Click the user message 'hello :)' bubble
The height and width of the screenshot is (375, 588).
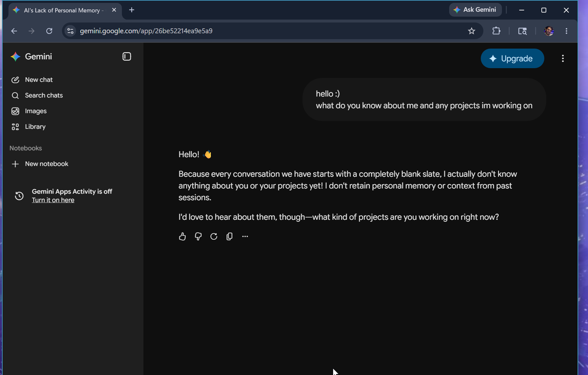(x=424, y=100)
